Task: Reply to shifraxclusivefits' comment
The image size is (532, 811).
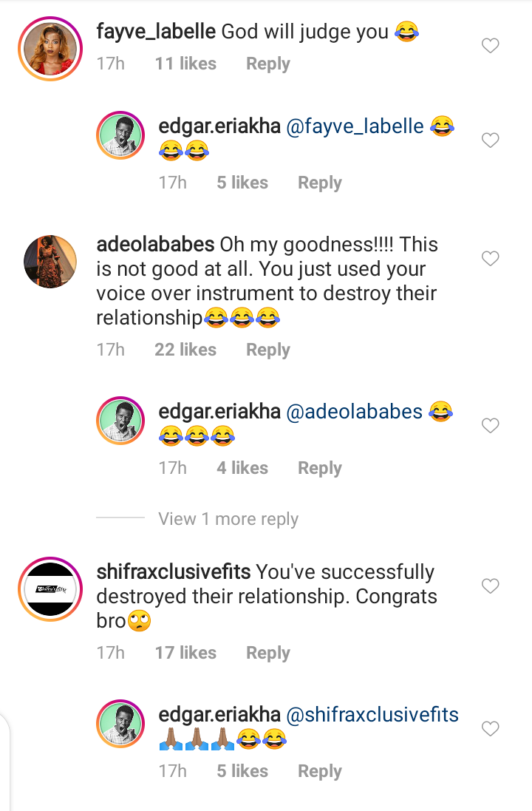Action: pos(267,653)
